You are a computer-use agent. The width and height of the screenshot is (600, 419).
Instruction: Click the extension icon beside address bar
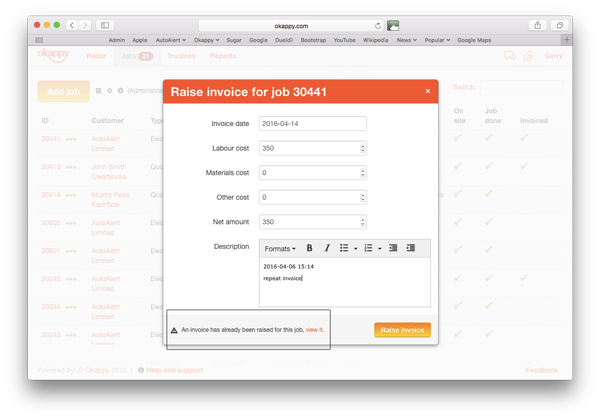[393, 26]
